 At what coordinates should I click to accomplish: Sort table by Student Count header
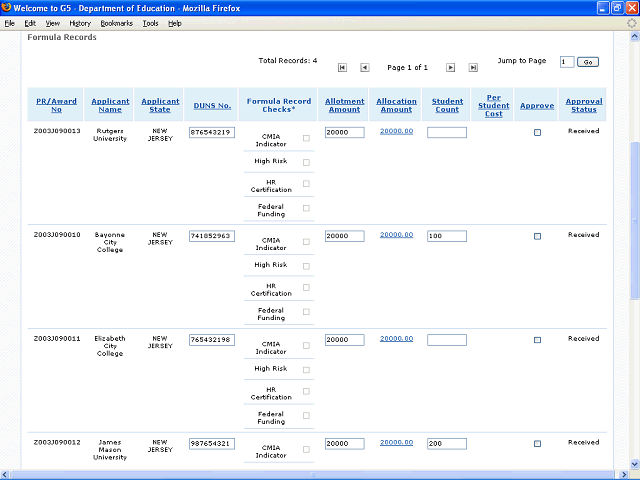(447, 105)
